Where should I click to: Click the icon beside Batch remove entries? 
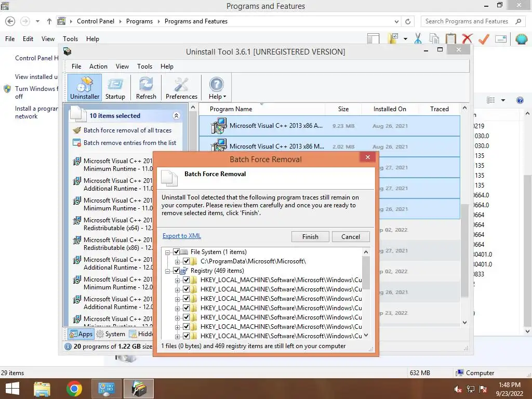pos(77,143)
